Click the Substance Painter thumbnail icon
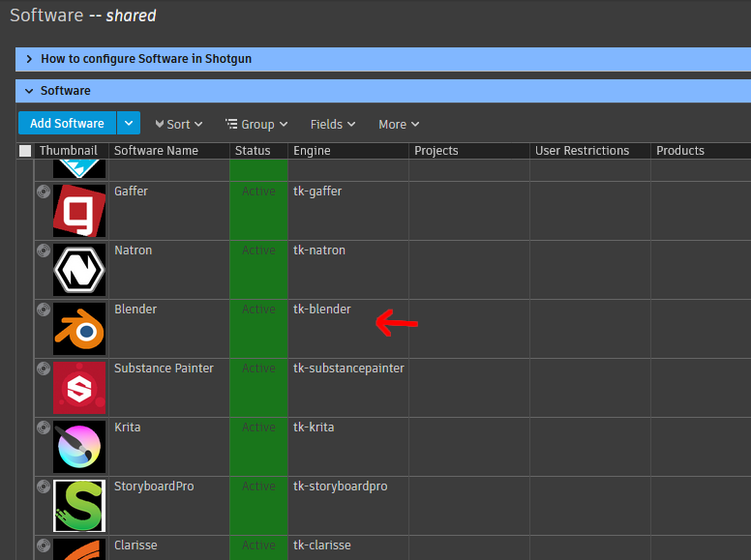Image resolution: width=751 pixels, height=560 pixels. click(x=79, y=388)
